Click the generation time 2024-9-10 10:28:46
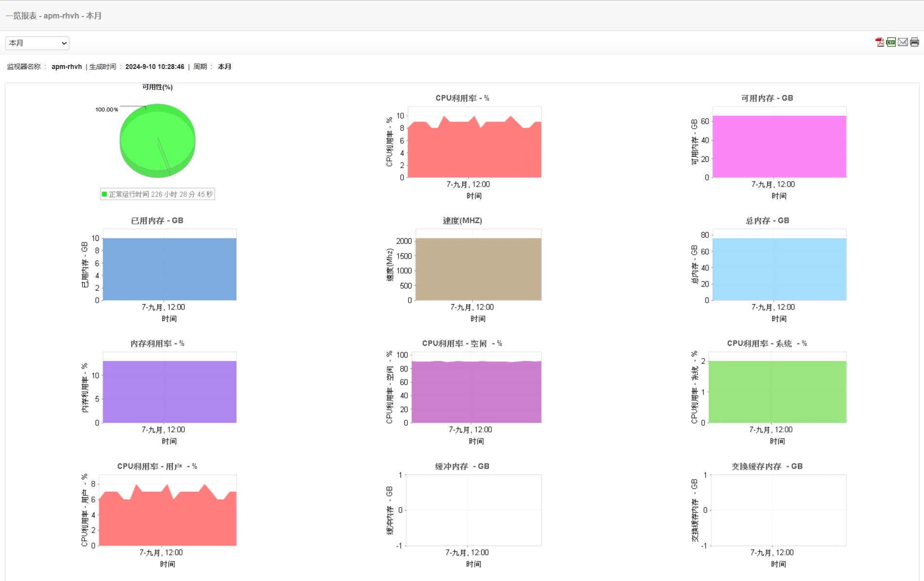The width and height of the screenshot is (924, 581). pyautogui.click(x=155, y=67)
